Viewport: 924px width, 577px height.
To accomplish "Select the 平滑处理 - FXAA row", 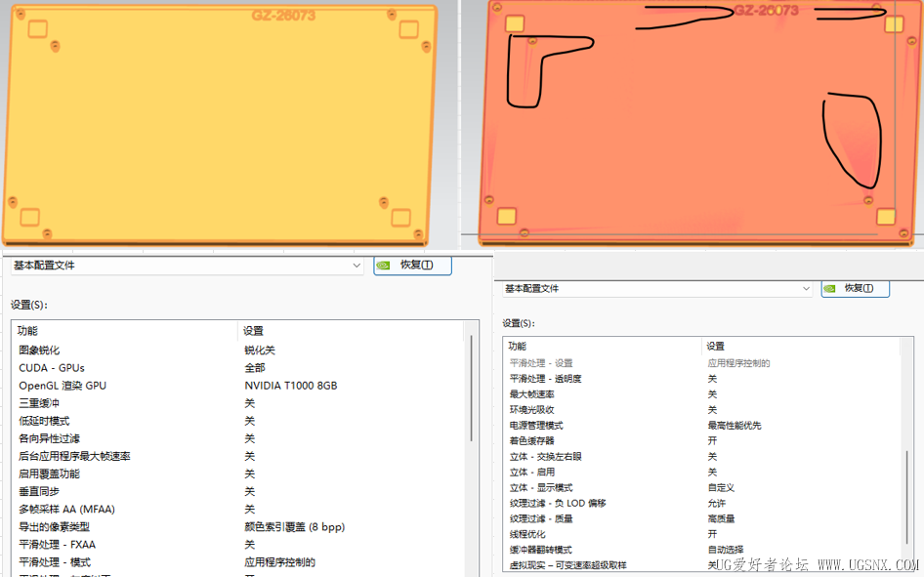I will (x=238, y=545).
